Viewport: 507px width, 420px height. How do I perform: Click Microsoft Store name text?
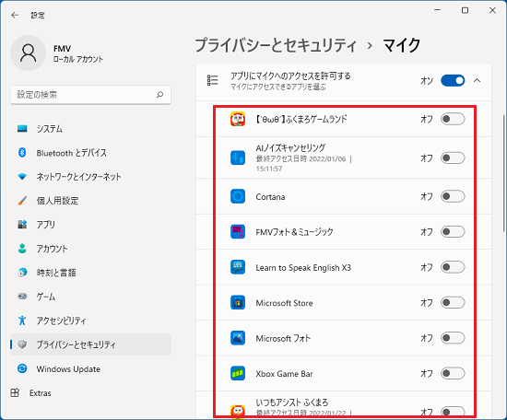tap(284, 303)
